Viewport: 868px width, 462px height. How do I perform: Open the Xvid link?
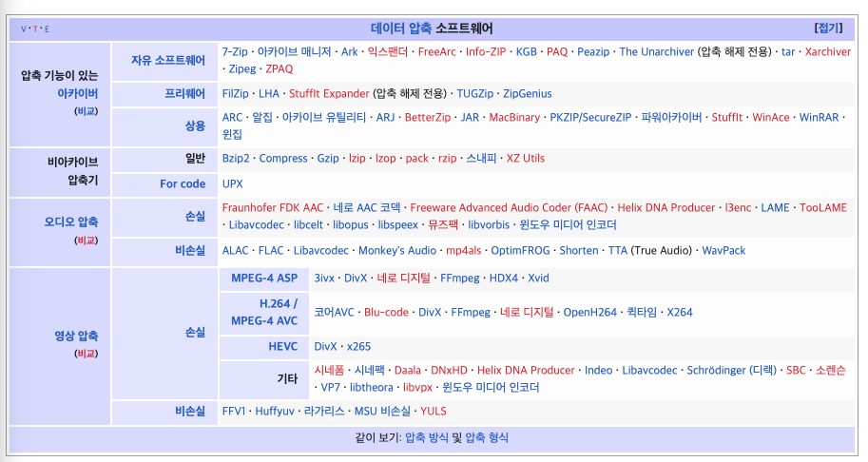click(538, 278)
